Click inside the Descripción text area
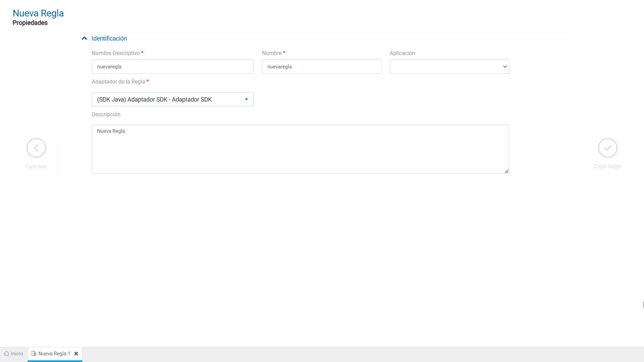Viewport: 644px width, 362px height. point(300,149)
